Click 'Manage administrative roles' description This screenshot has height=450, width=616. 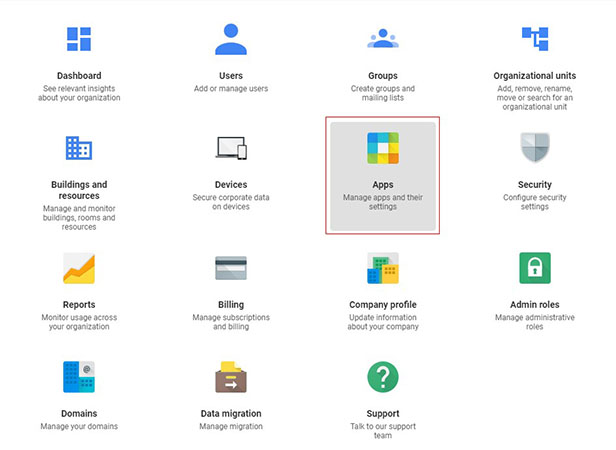[x=535, y=322]
